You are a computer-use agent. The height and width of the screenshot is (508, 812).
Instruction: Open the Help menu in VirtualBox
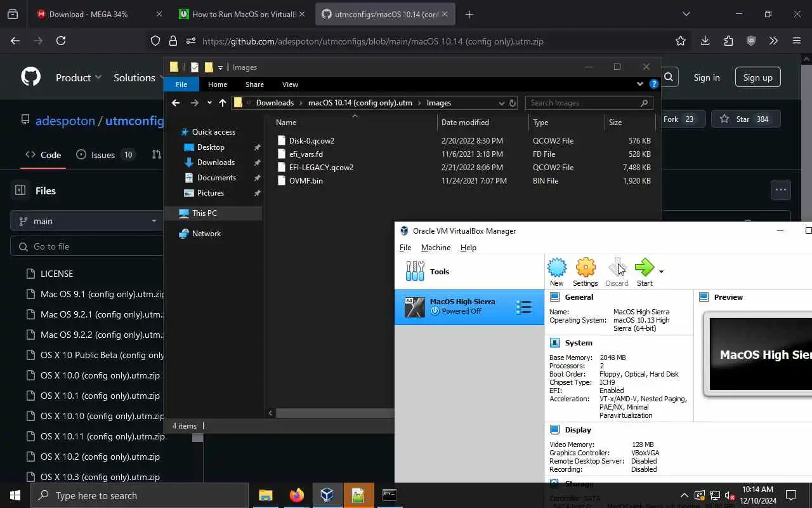[x=468, y=248]
